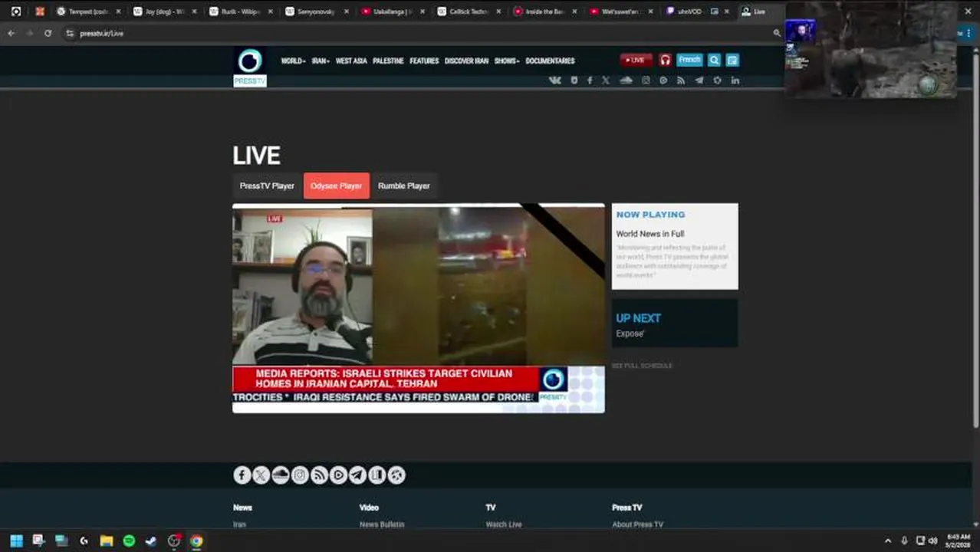Open the footer X circle icon
Viewport: 980px width, 552px height.
tap(261, 475)
